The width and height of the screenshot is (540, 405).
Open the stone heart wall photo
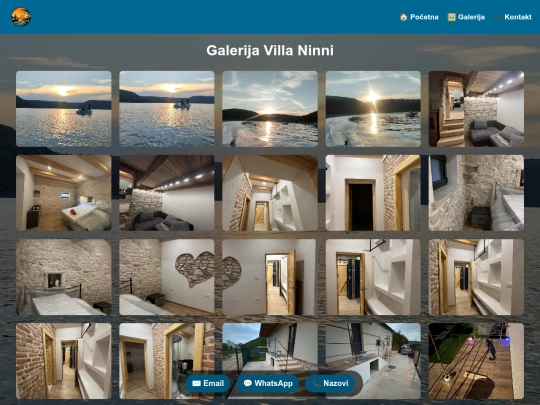click(x=167, y=277)
